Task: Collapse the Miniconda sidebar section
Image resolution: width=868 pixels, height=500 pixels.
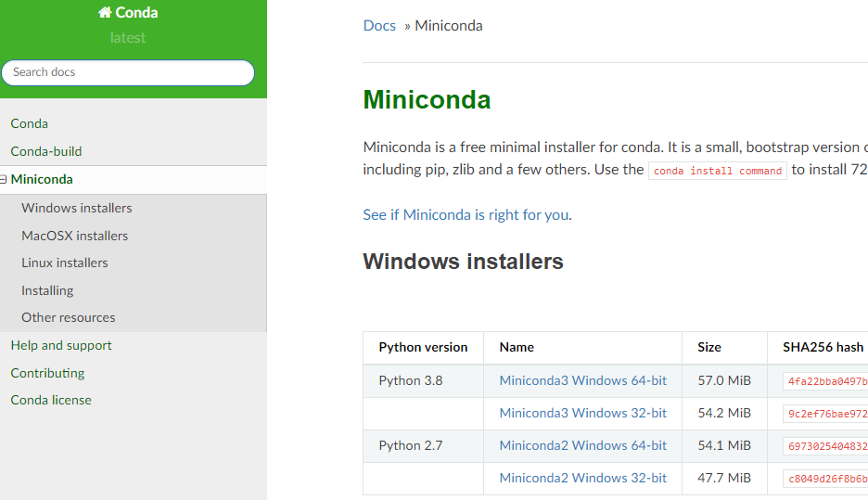Action: [x=4, y=180]
